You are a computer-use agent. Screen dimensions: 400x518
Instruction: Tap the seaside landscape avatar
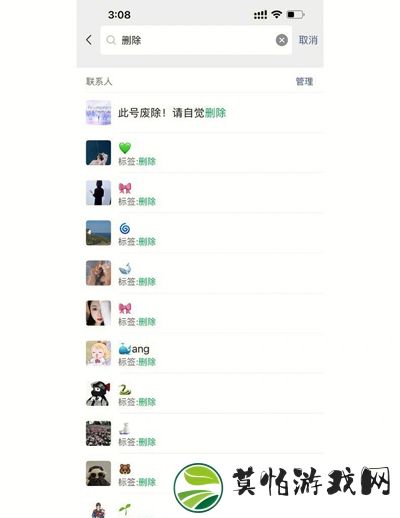(x=98, y=233)
